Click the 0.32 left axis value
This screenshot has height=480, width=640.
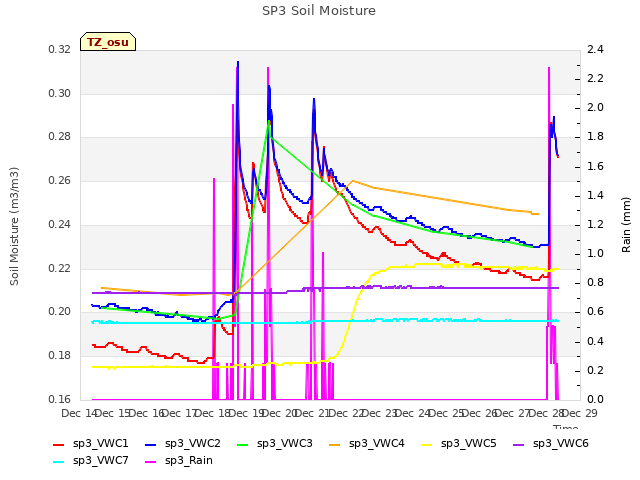pos(60,50)
